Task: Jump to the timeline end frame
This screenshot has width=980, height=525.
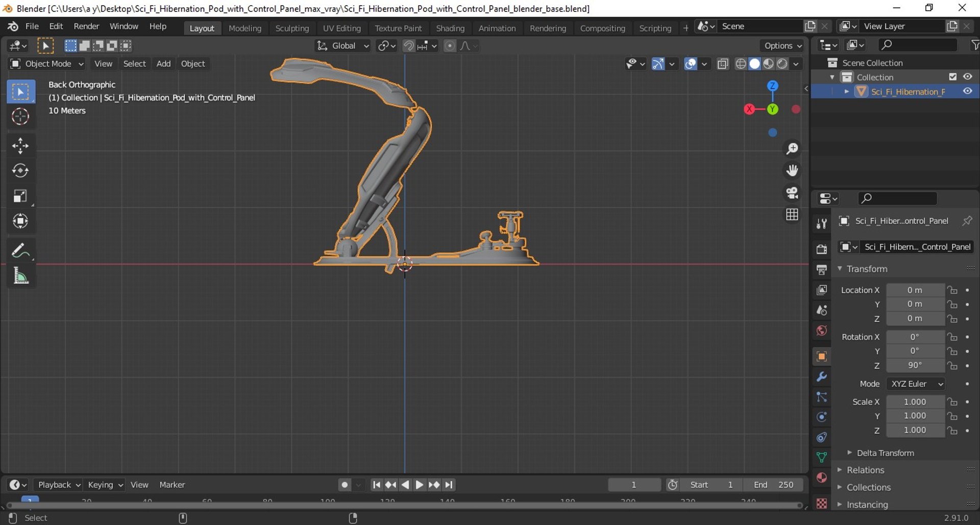Action: [x=449, y=485]
